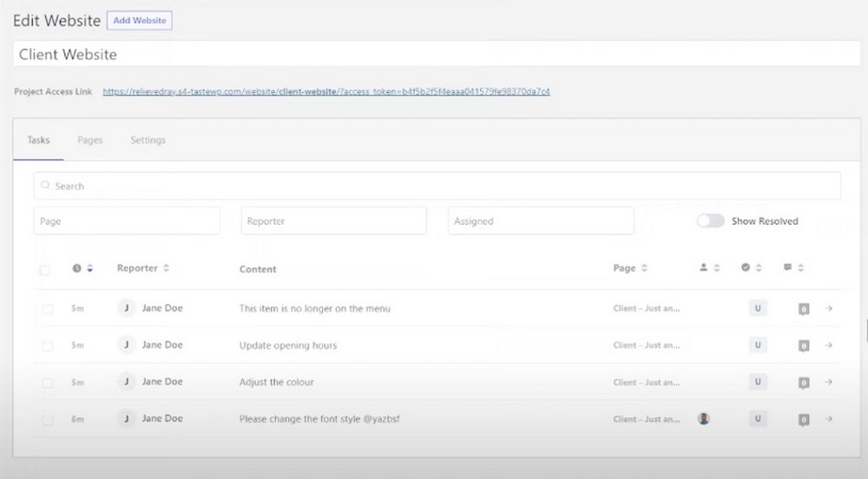Viewport: 868px width, 479px height.
Task: Open arrow for font style task
Action: [829, 419]
